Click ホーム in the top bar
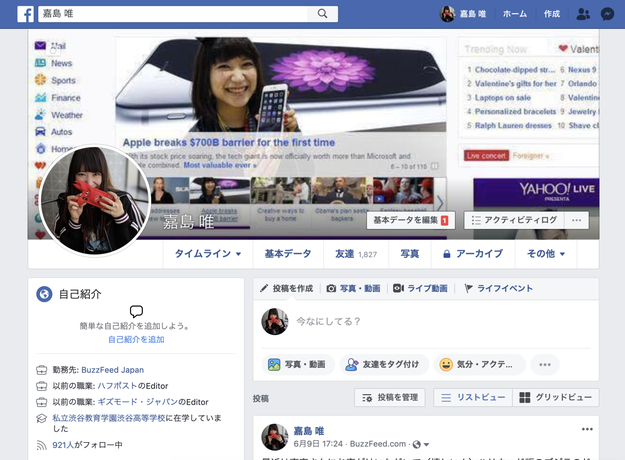This screenshot has width=625, height=460. 515,14
